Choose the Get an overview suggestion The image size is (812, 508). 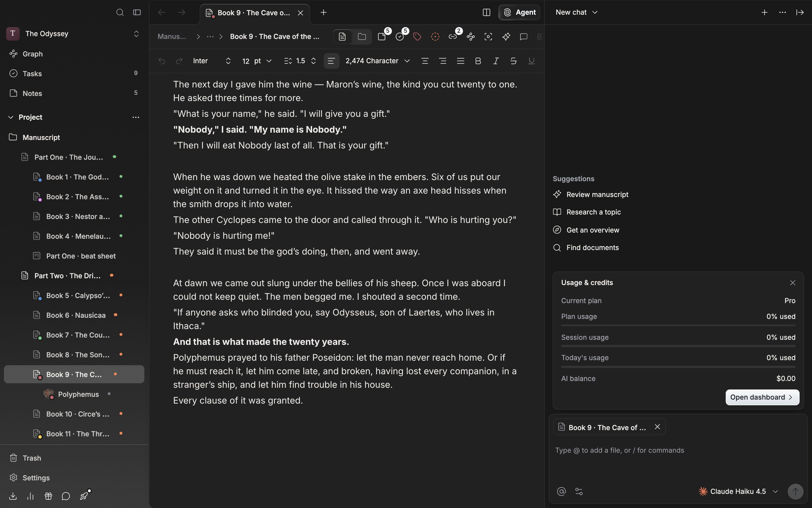point(586,230)
